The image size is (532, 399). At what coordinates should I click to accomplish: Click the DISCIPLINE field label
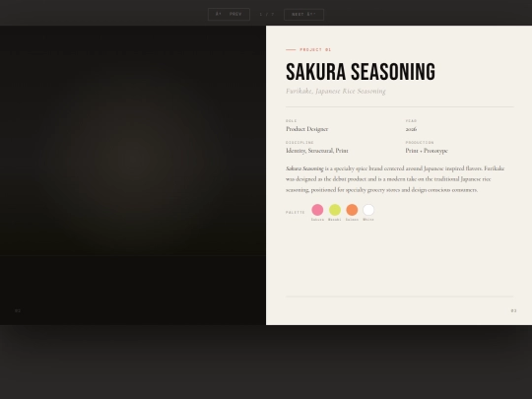(299, 143)
